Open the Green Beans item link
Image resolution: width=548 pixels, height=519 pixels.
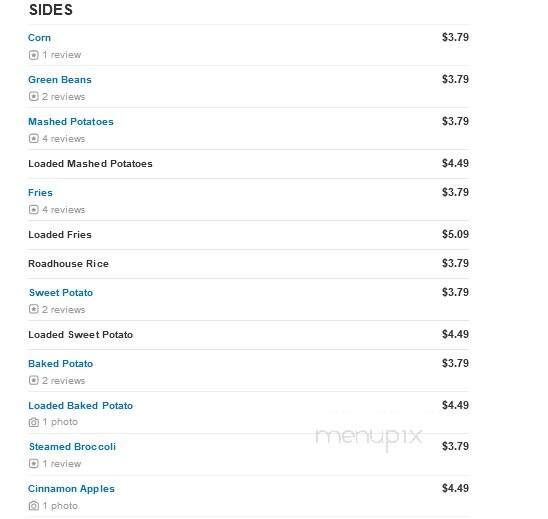click(60, 80)
